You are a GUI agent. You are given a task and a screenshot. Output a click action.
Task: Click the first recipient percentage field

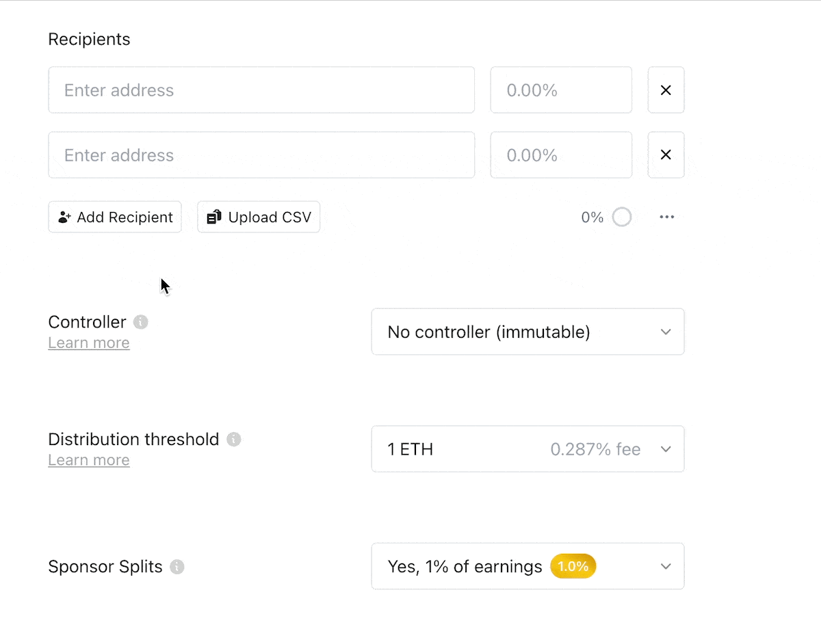click(561, 90)
